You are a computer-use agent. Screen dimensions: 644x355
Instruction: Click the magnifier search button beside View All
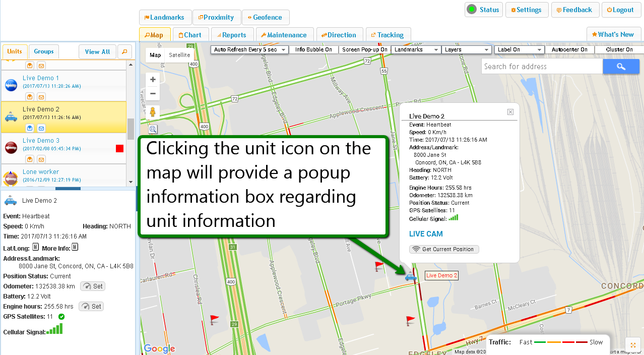tap(124, 51)
